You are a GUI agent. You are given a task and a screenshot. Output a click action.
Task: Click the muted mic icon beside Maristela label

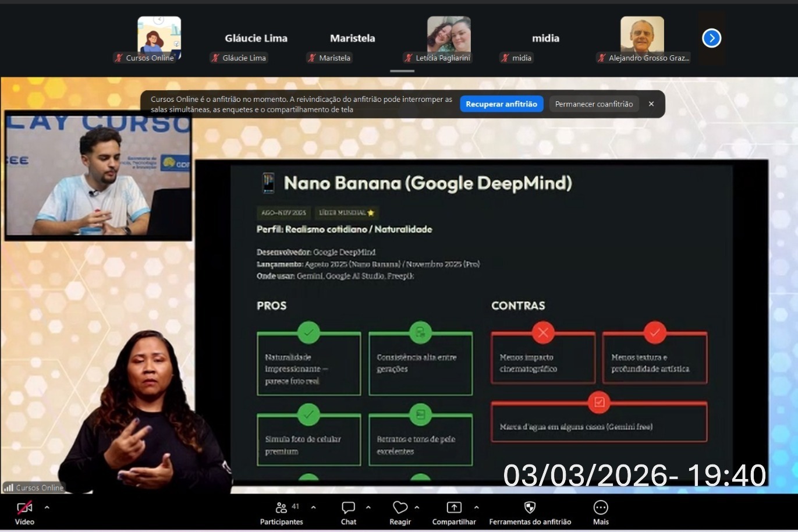click(312, 58)
